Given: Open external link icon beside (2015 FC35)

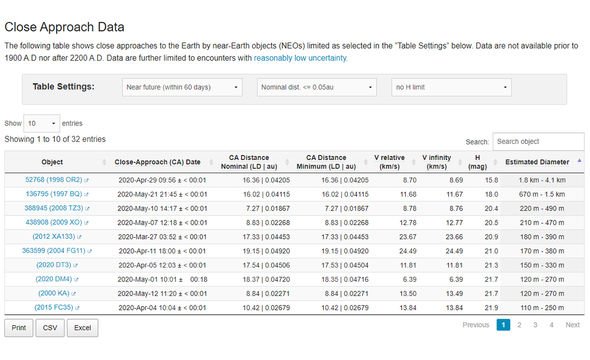Looking at the screenshot, I should 77,308.
